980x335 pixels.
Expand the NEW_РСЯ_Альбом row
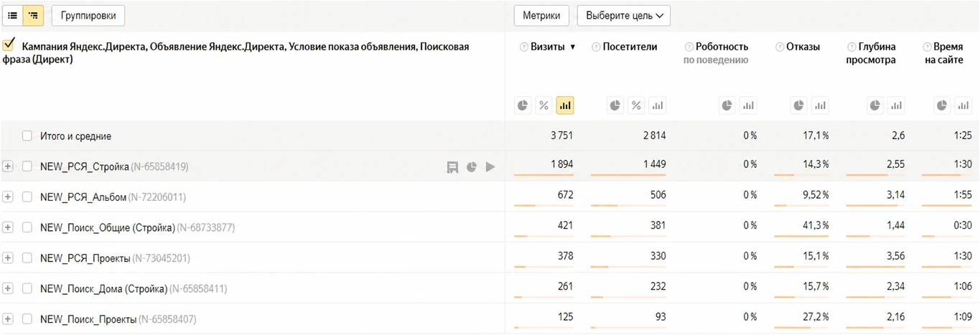point(8,197)
